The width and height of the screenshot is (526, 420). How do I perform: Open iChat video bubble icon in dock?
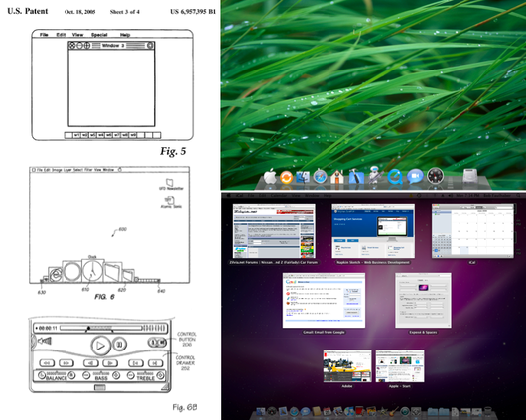point(415,177)
